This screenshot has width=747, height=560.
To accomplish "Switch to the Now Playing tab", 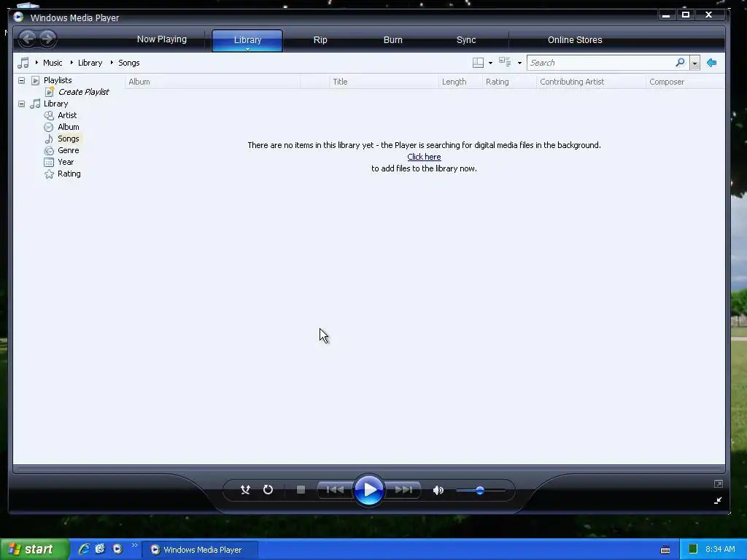I will pyautogui.click(x=161, y=39).
